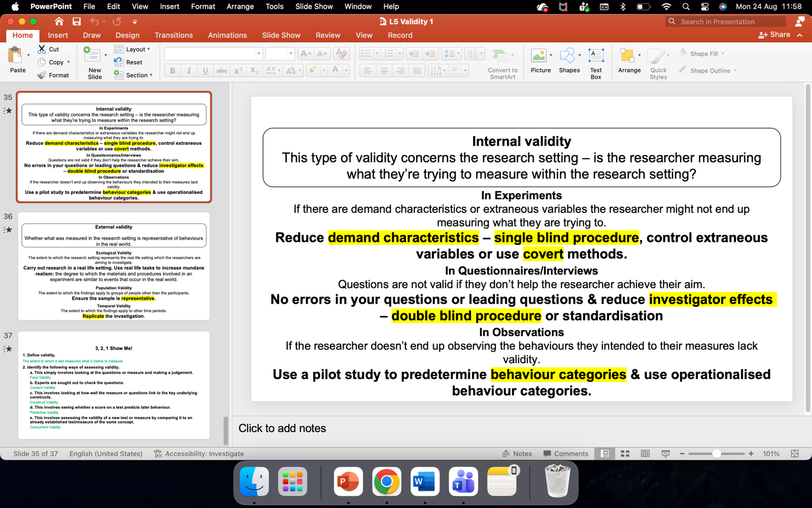Start the slide show from status bar icon
Image resolution: width=812 pixels, height=508 pixels.
click(x=666, y=454)
